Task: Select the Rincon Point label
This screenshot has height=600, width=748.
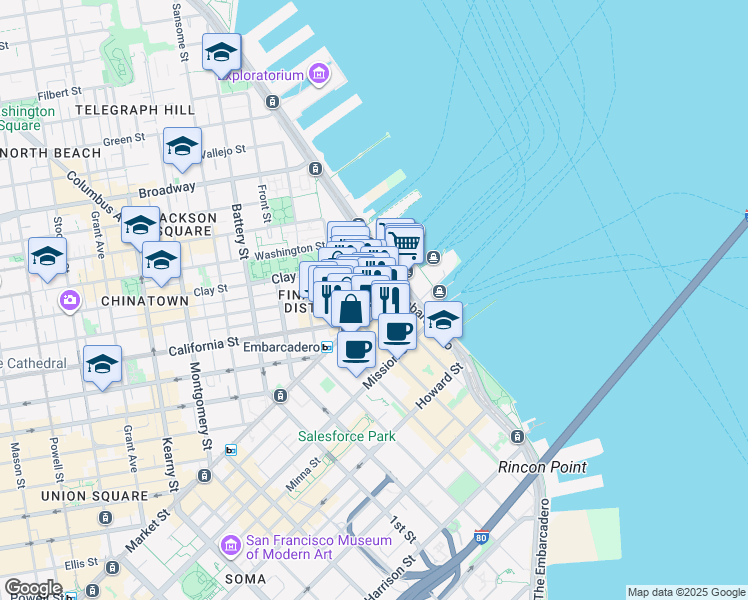Action: [x=542, y=467]
